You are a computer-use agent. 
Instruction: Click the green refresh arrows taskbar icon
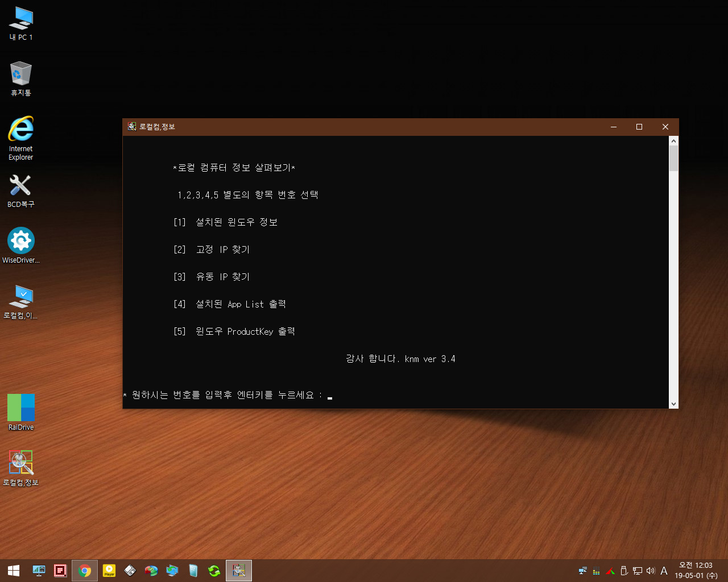pyautogui.click(x=214, y=571)
